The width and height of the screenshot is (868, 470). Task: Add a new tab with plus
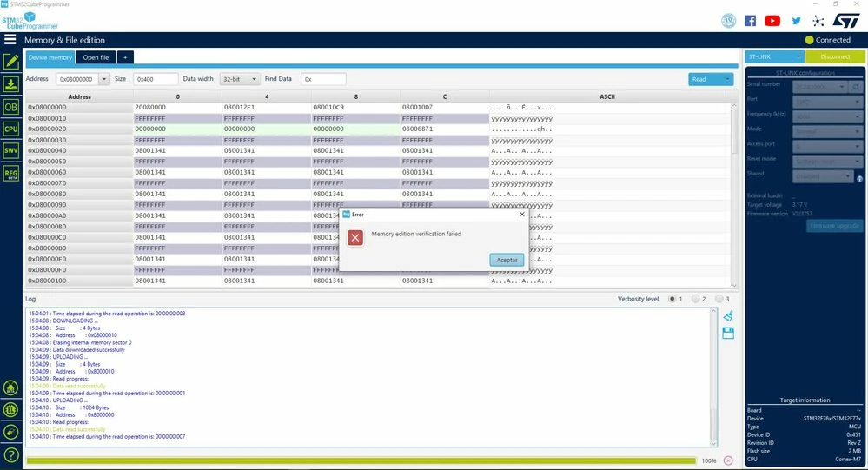pyautogui.click(x=125, y=57)
